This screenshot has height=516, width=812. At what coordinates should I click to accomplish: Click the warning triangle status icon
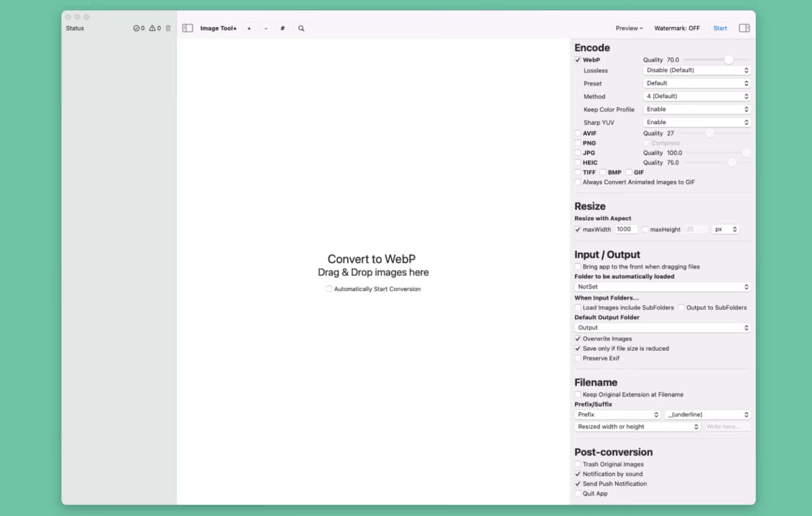coord(153,28)
